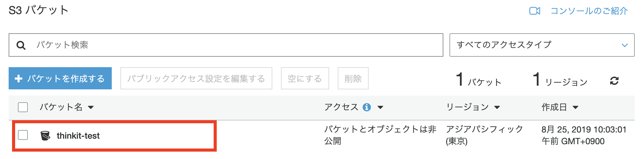Open the thinkit-test bucket name link

coord(78,136)
